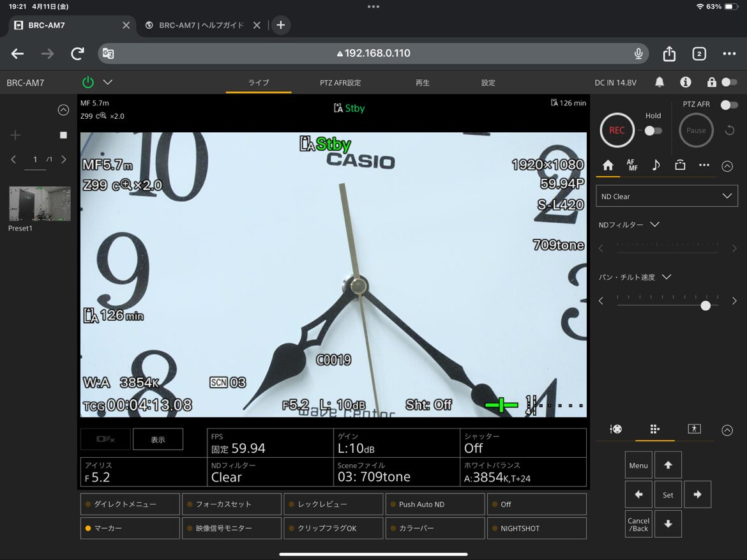Click the PTZ AFR Pause button
Image resolution: width=747 pixels, height=560 pixels.
[x=696, y=130]
